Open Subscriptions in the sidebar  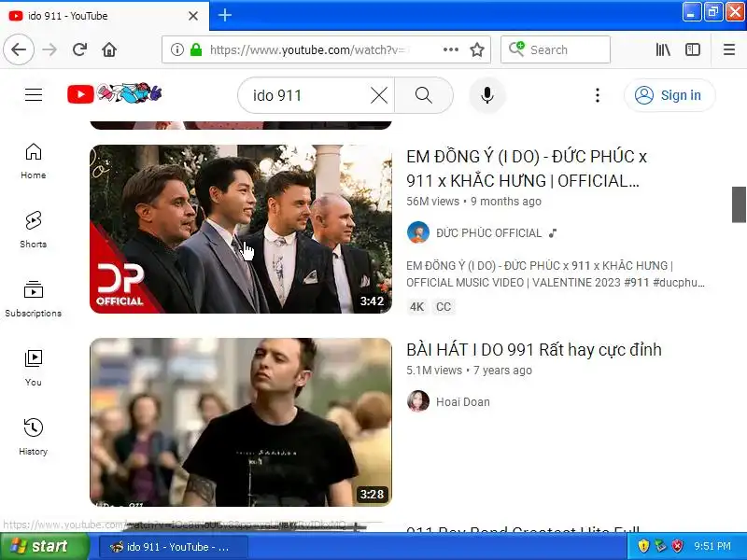pyautogui.click(x=34, y=299)
